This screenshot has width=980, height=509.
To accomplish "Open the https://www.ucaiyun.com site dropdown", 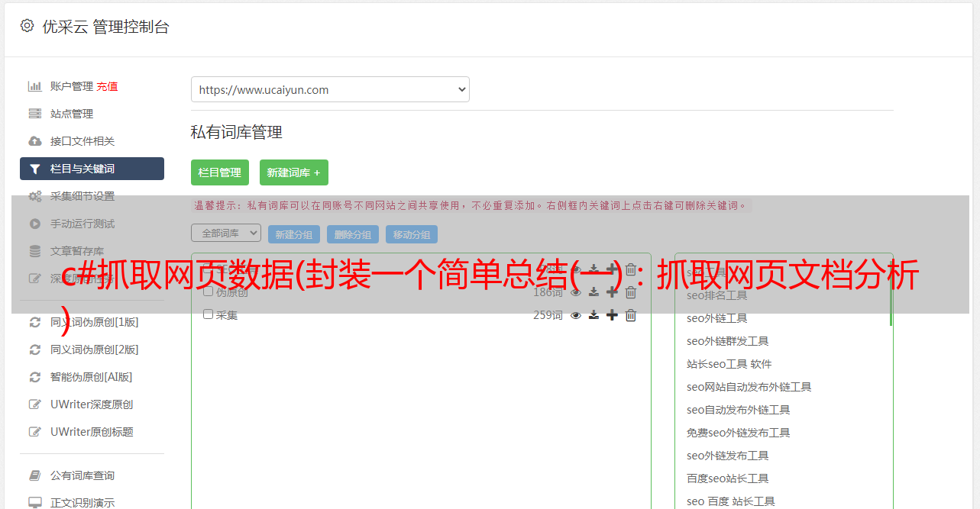I will (330, 89).
